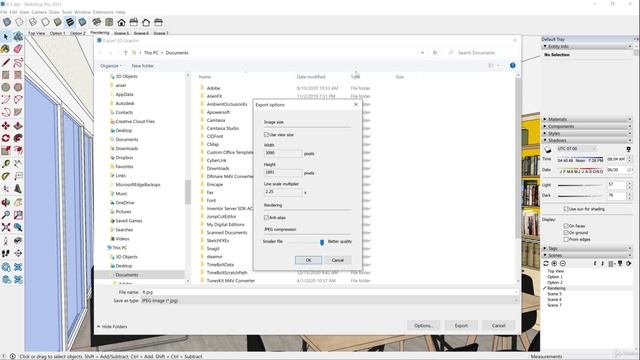Image resolution: width=640 pixels, height=360 pixels.
Task: Toggle the Anti-alias checkbox
Action: pyautogui.click(x=266, y=218)
